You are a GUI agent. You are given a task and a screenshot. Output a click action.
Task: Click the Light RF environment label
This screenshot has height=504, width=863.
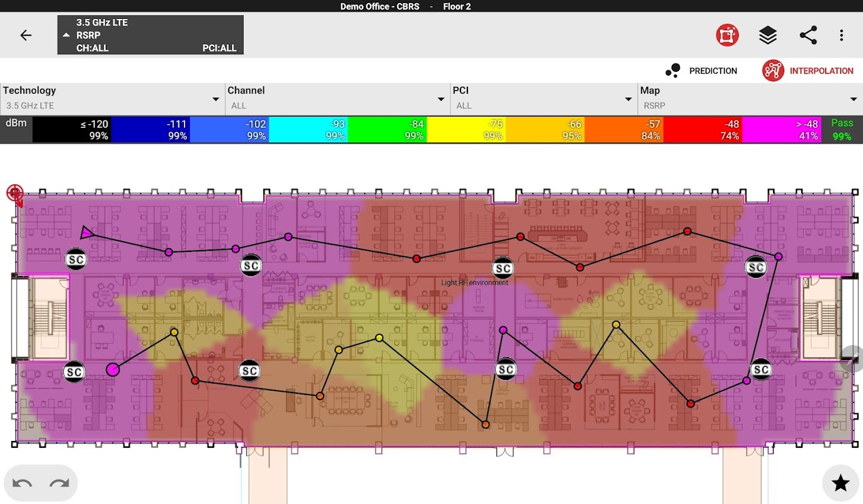click(474, 283)
